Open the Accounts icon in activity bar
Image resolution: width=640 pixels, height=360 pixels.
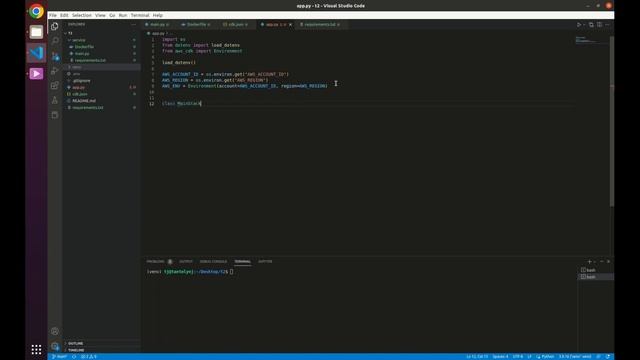55,331
